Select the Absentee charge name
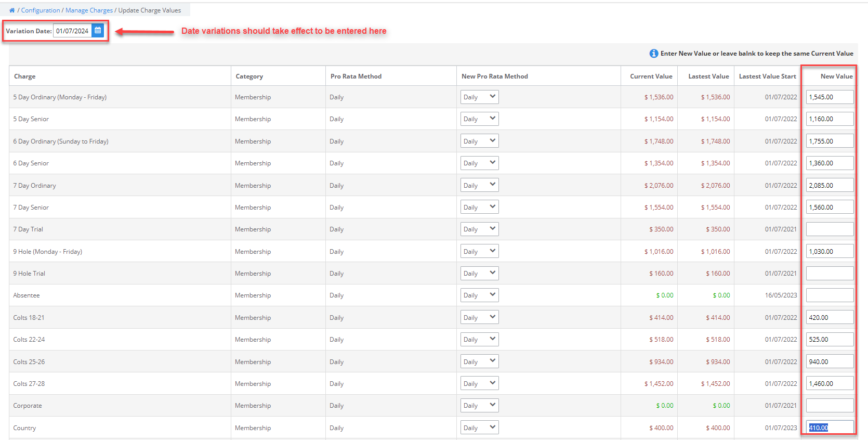 [27, 295]
